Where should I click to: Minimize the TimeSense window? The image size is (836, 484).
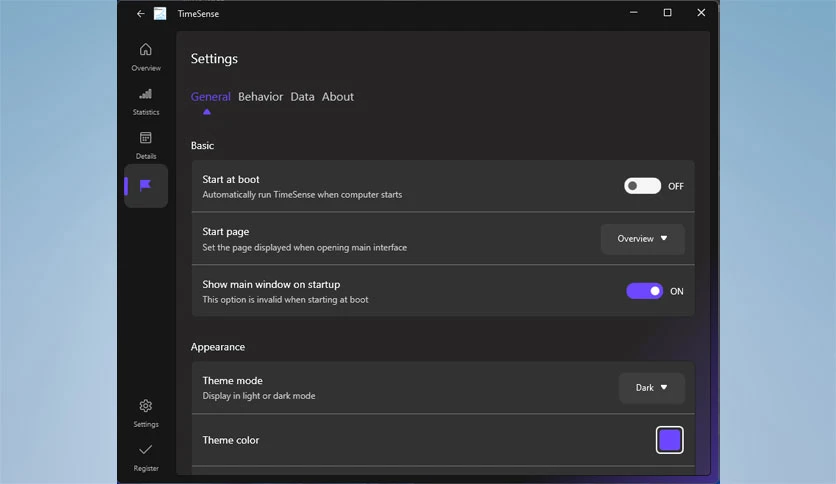pos(633,13)
